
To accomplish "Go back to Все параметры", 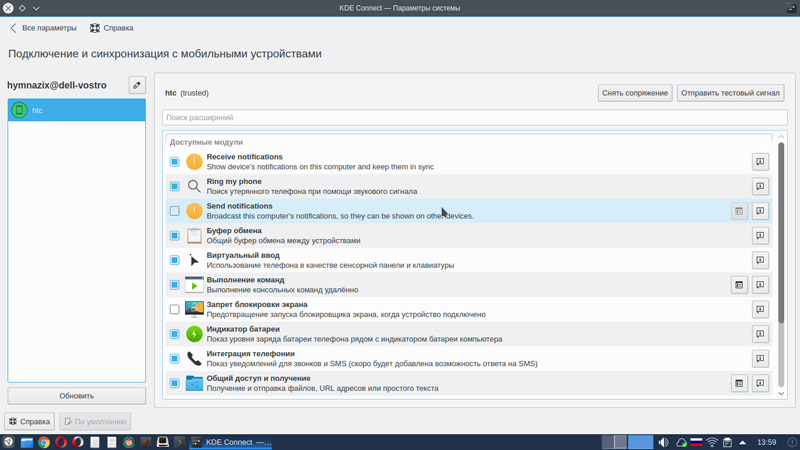I will [x=43, y=28].
